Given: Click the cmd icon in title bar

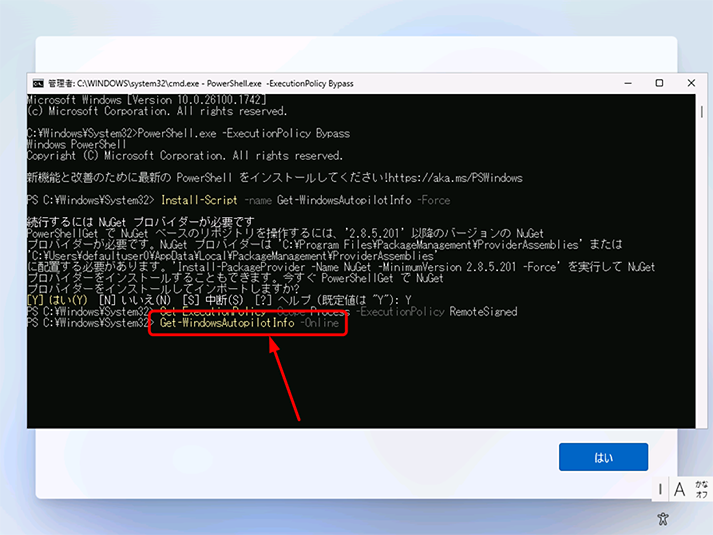Looking at the screenshot, I should [38, 84].
